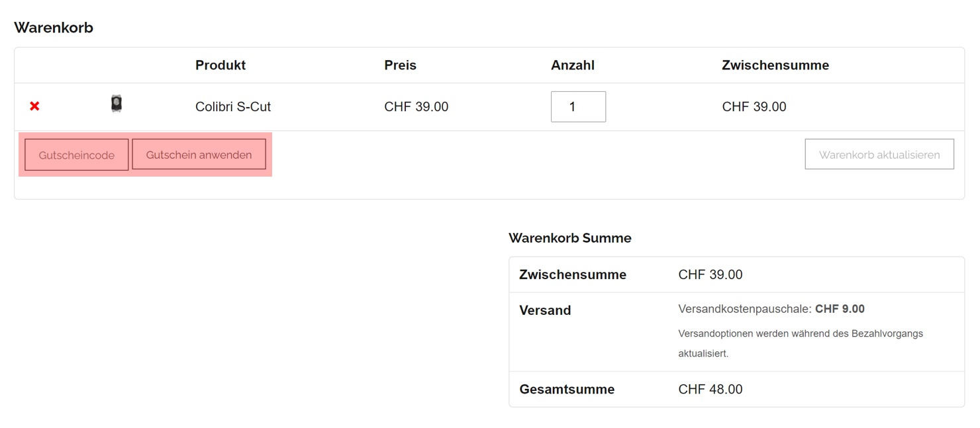Click the Colibri S-Cut product thumbnail

tap(117, 104)
